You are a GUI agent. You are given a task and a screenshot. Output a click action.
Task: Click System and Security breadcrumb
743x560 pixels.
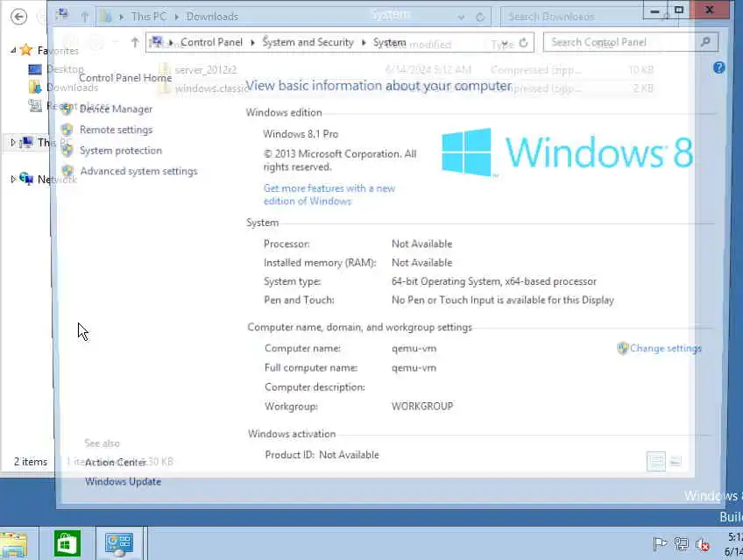point(308,42)
